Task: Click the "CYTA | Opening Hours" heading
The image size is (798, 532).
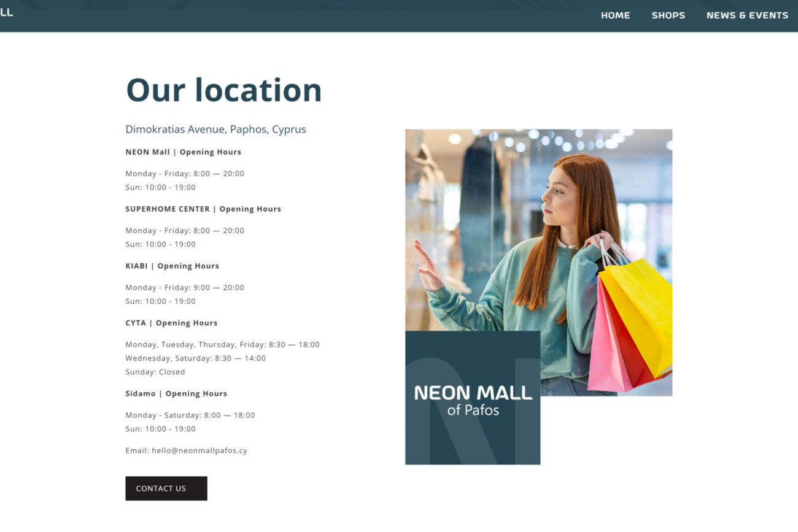Action: coord(171,323)
